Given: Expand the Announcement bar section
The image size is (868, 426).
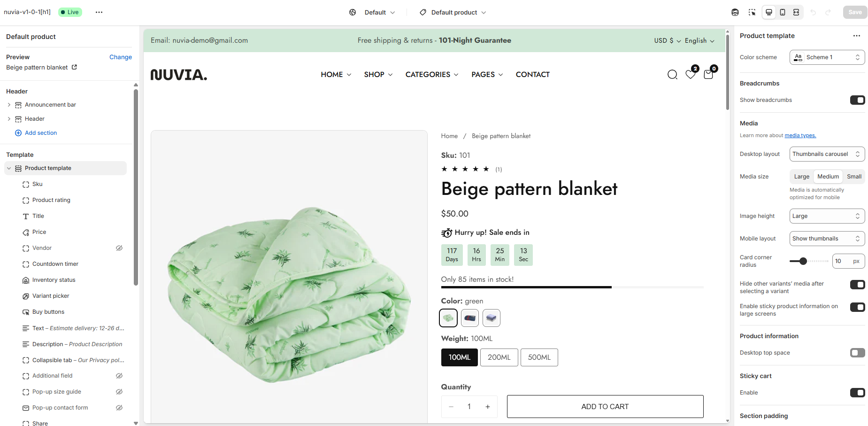Looking at the screenshot, I should (x=9, y=105).
